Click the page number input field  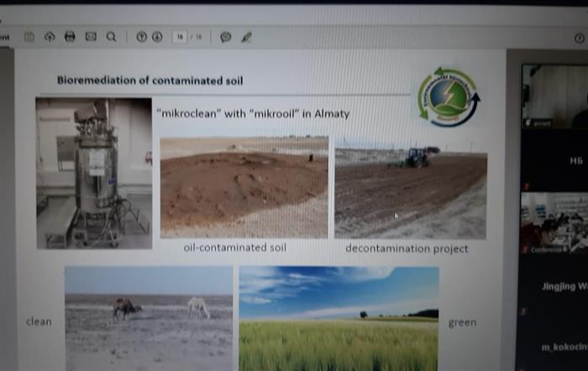[x=181, y=37]
